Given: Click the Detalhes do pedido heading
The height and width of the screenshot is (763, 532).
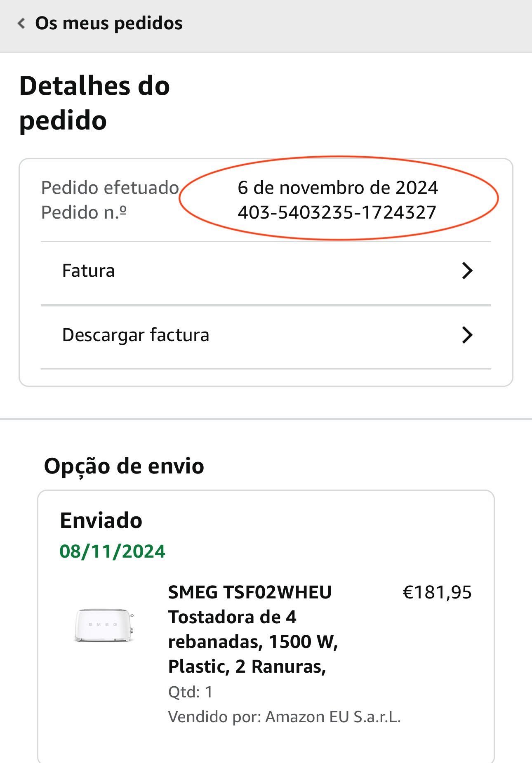Looking at the screenshot, I should pyautogui.click(x=94, y=103).
